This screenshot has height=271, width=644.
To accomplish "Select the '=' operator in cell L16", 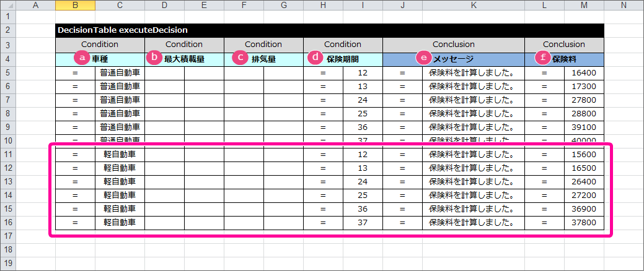I will (x=545, y=222).
